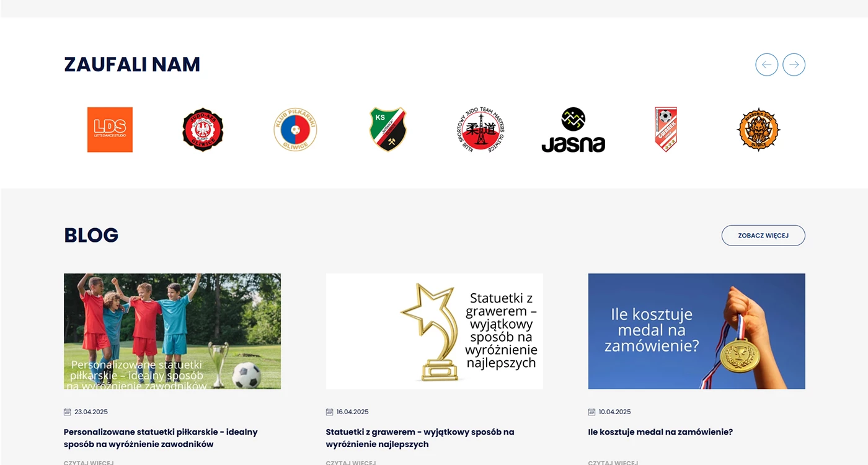Open article title Personalizowane statuetki piłkarskie
The height and width of the screenshot is (465, 868).
pyautogui.click(x=161, y=438)
